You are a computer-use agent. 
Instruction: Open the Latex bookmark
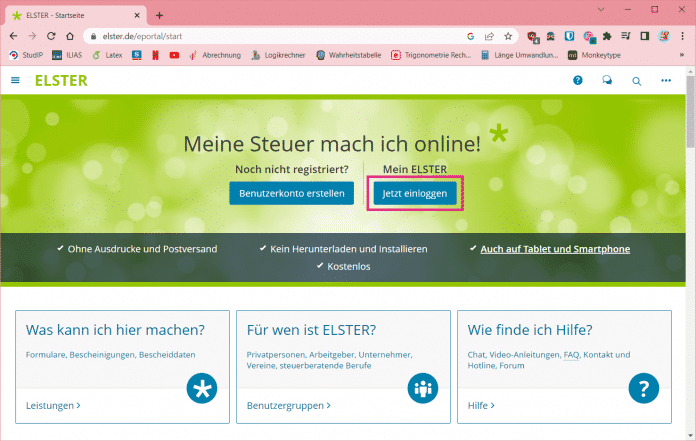pos(107,55)
